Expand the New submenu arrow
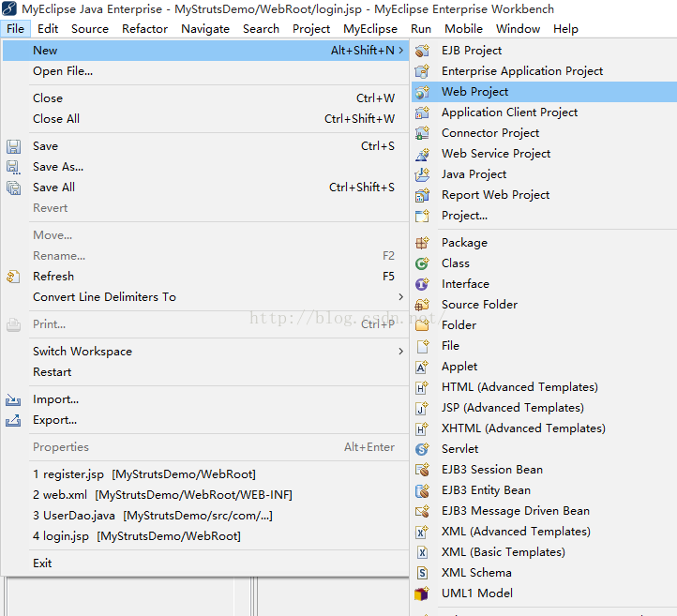Image resolution: width=677 pixels, height=616 pixels. tap(401, 51)
